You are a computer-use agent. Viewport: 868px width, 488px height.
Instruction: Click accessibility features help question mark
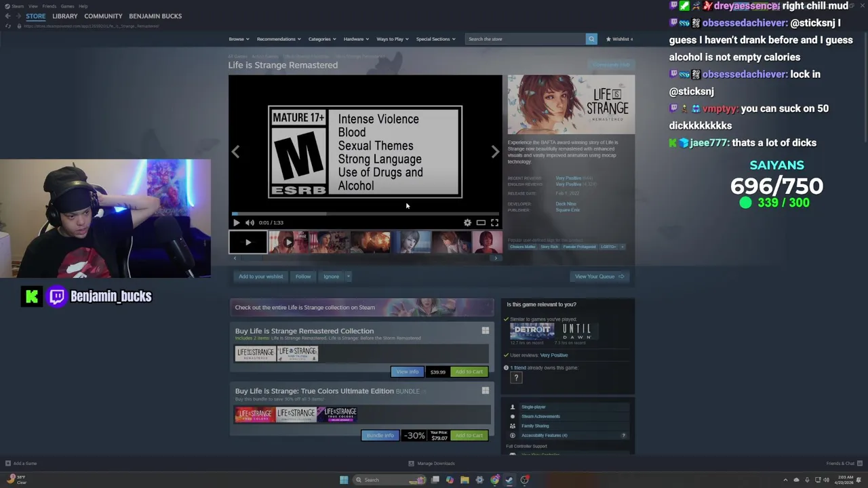pos(623,435)
